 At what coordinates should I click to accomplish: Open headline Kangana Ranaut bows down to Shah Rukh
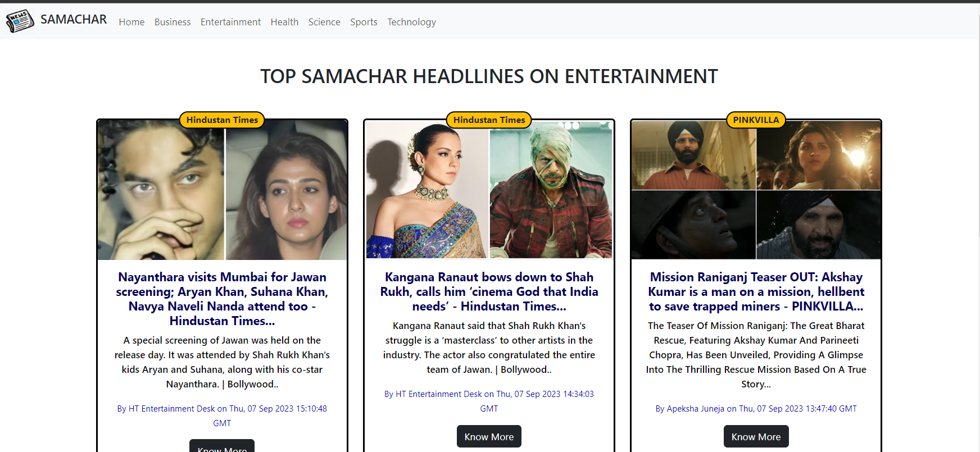[489, 291]
